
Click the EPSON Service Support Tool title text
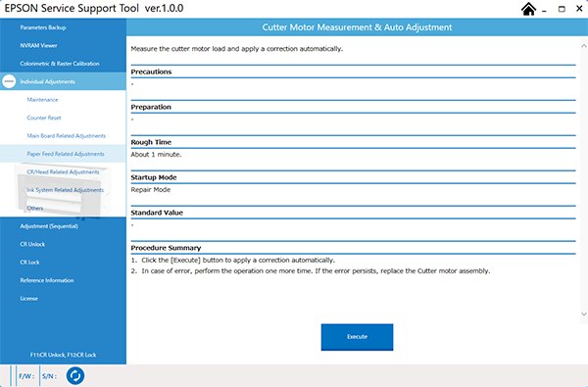pyautogui.click(x=94, y=8)
